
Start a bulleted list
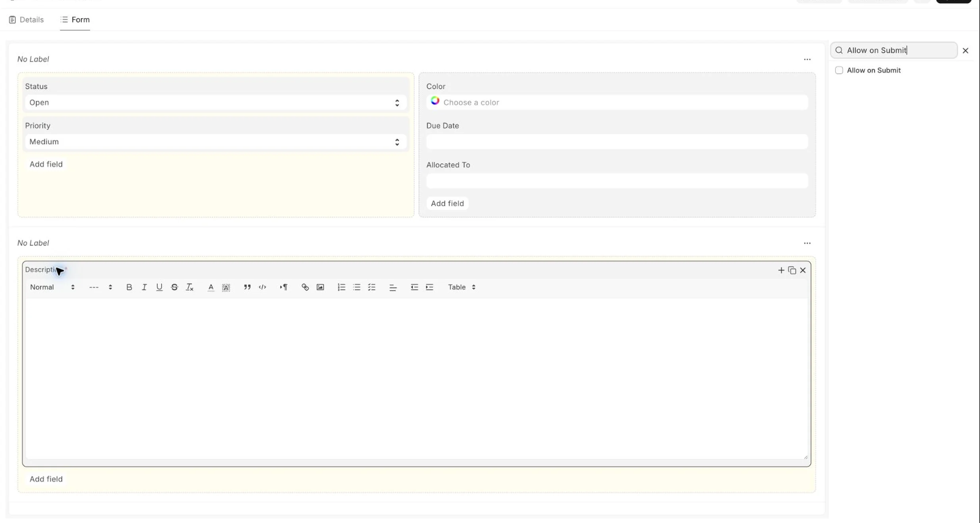tap(357, 287)
